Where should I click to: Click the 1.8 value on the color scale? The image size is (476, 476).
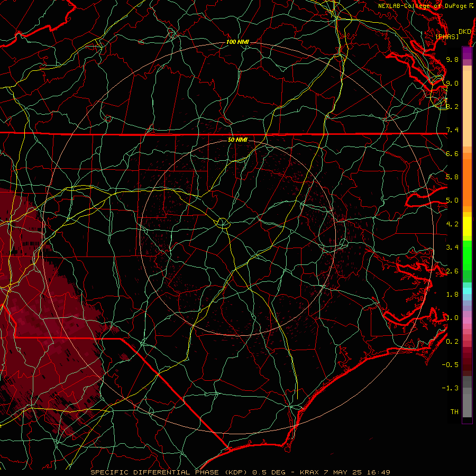452,295
